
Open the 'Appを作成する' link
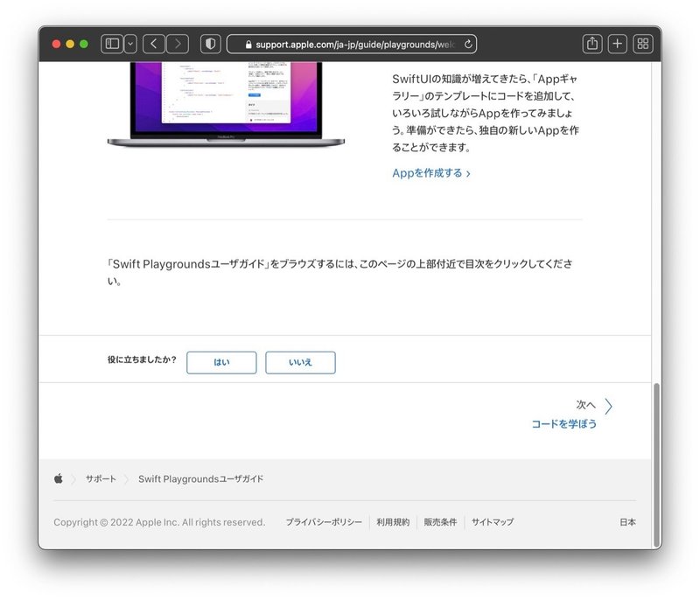431,173
